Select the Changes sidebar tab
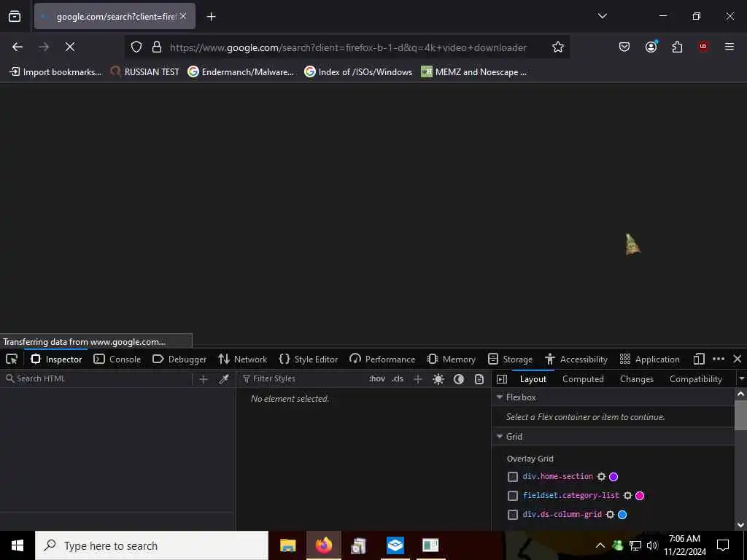Viewport: 747px width, 560px height. [x=636, y=379]
